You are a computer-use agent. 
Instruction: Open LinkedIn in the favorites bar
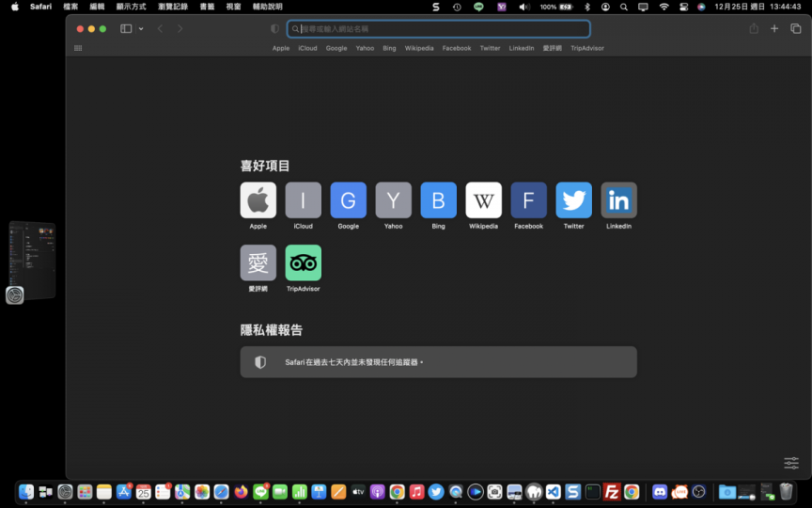pyautogui.click(x=521, y=48)
